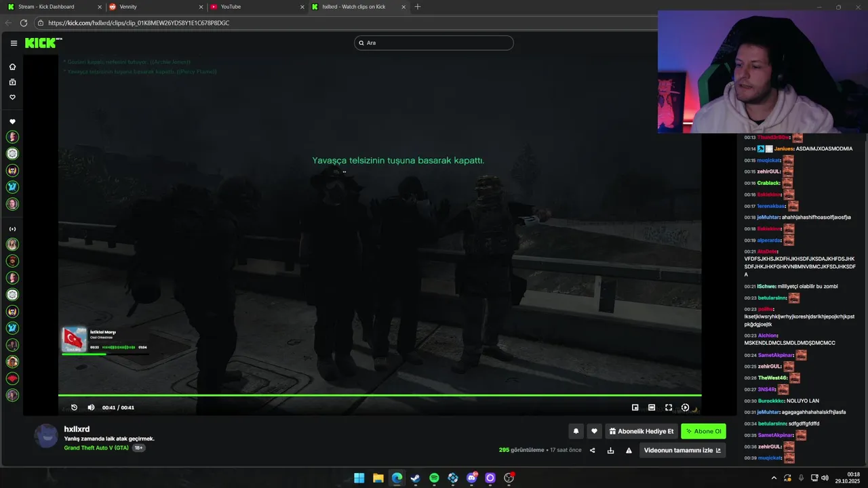Click the Videonun tamamını izle button

point(682,450)
